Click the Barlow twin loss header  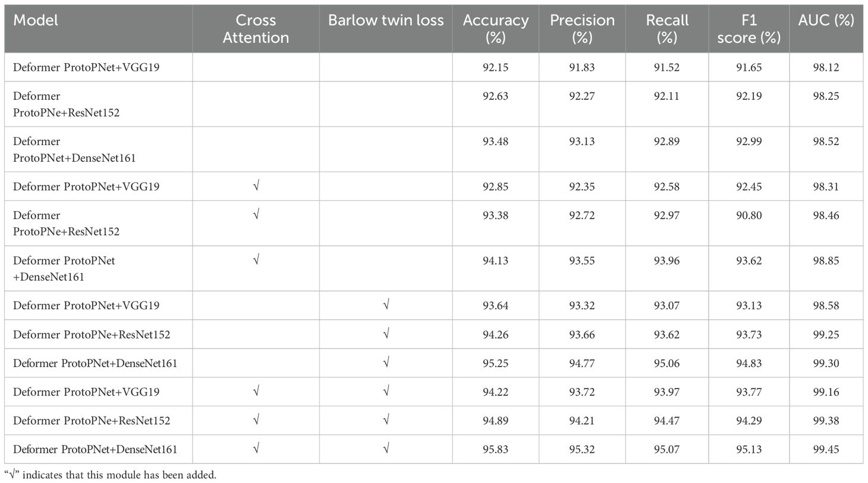(x=386, y=20)
